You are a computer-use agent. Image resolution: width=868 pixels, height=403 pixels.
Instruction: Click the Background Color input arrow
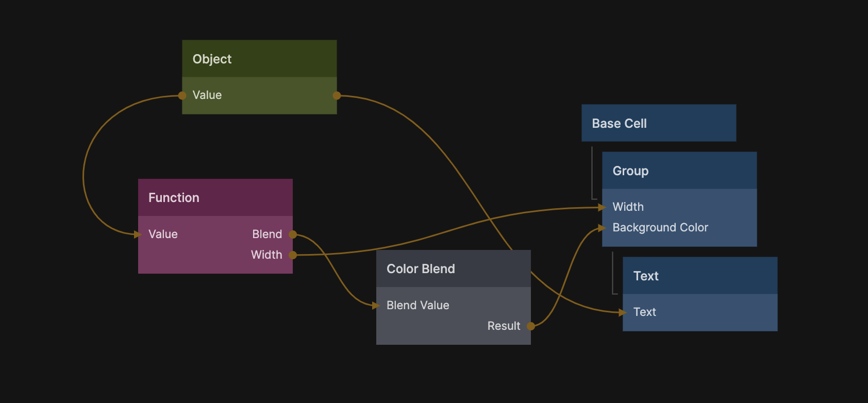[602, 228]
